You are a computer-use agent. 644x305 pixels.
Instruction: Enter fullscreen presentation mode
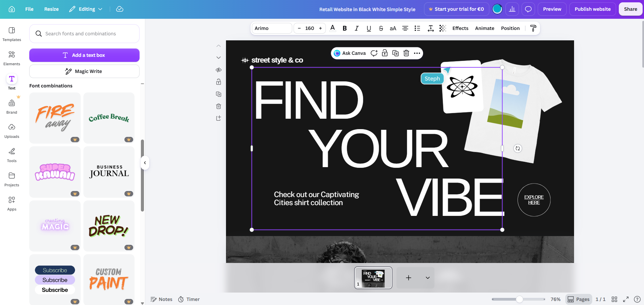(626, 299)
